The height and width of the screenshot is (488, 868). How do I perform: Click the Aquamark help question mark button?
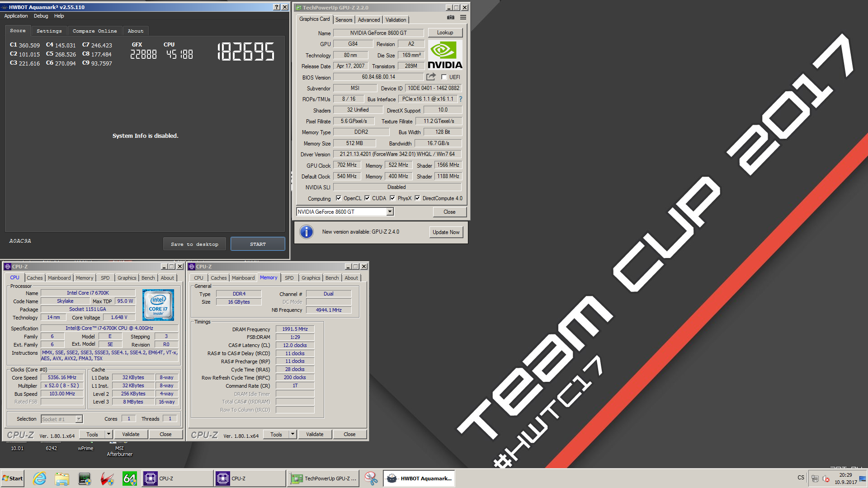click(x=277, y=7)
